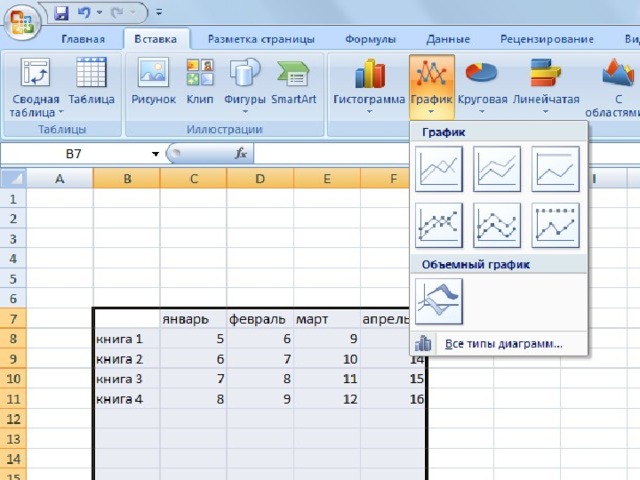Image resolution: width=640 pixels, height=480 pixels.
Task: Switch to the Главная tab
Action: (83, 40)
